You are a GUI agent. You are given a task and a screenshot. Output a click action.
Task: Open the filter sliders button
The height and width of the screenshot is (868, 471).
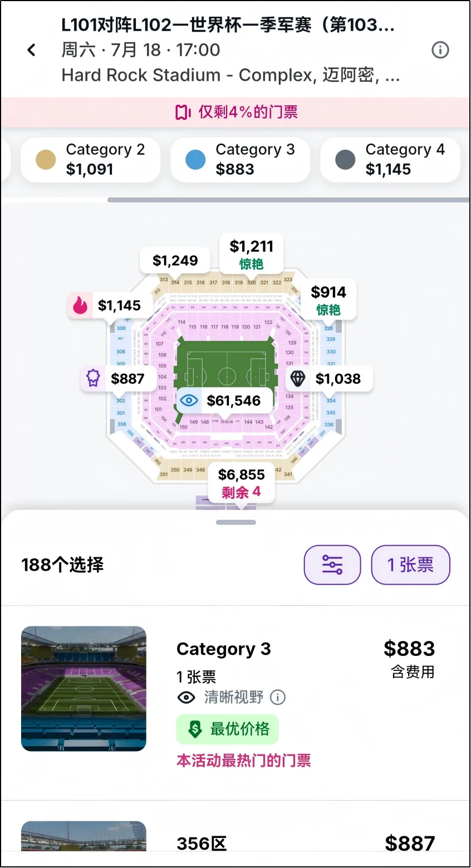pos(332,565)
